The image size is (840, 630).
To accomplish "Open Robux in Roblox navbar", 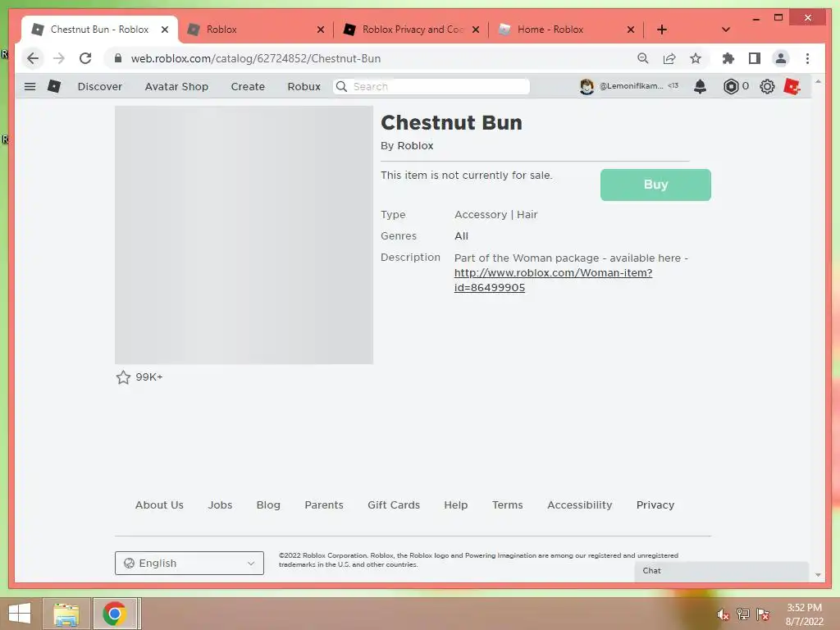I will click(x=304, y=87).
